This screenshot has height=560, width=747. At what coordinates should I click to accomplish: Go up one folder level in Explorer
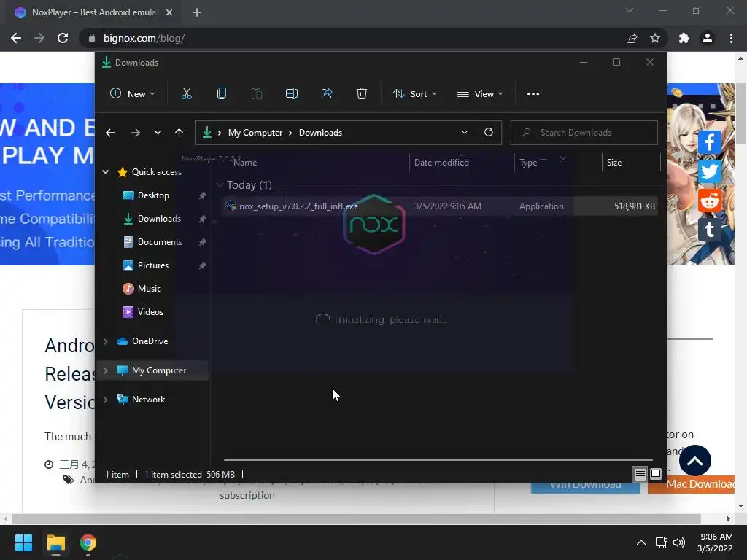pos(179,133)
